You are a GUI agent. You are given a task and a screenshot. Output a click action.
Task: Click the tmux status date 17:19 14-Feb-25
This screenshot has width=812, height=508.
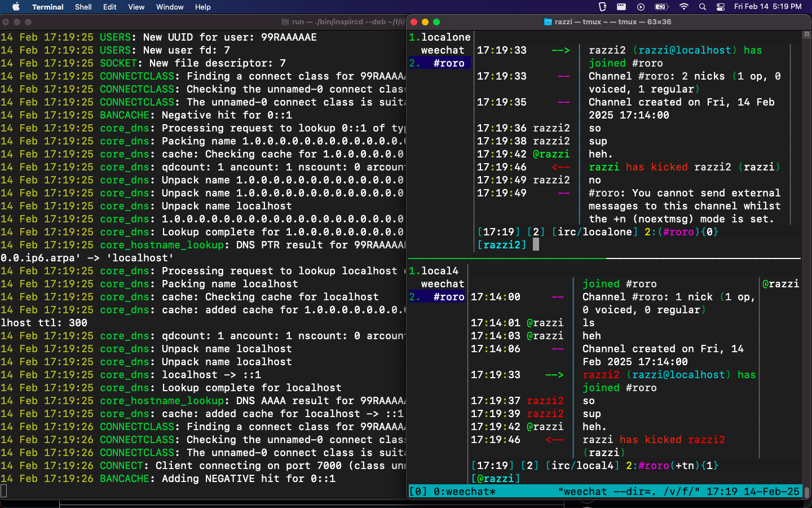click(753, 492)
